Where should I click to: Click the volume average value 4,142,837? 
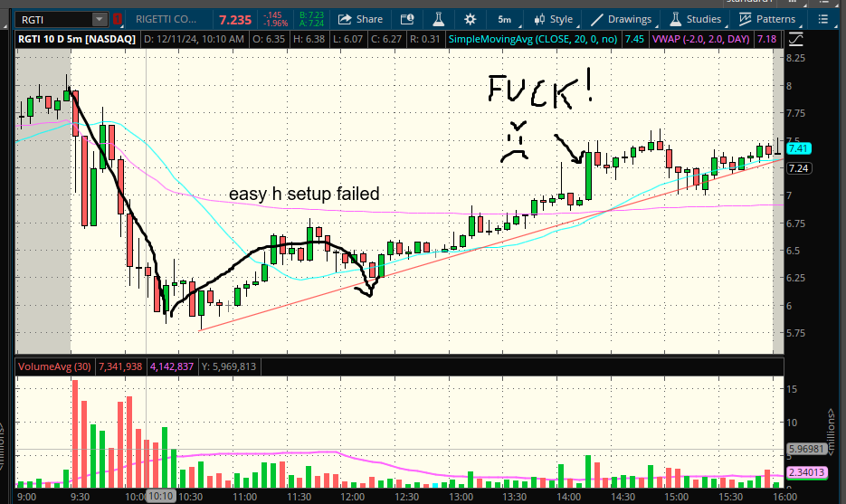[172, 366]
